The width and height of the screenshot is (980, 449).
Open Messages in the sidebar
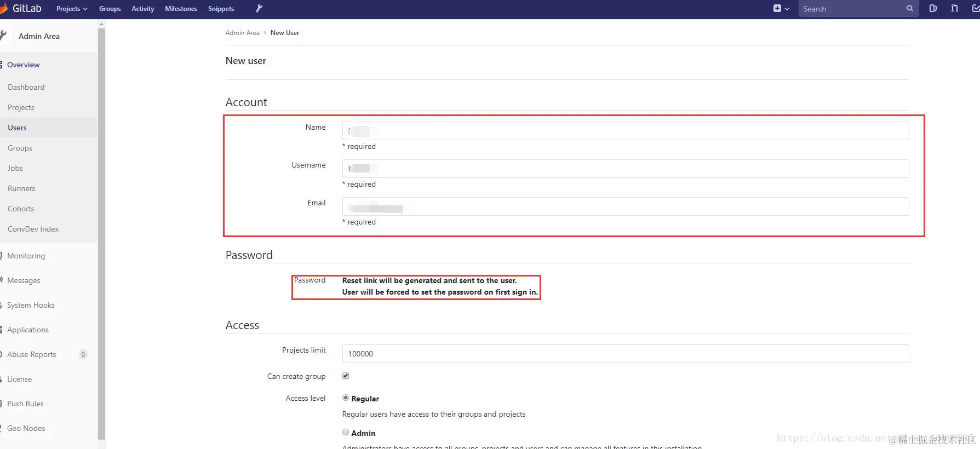(24, 280)
